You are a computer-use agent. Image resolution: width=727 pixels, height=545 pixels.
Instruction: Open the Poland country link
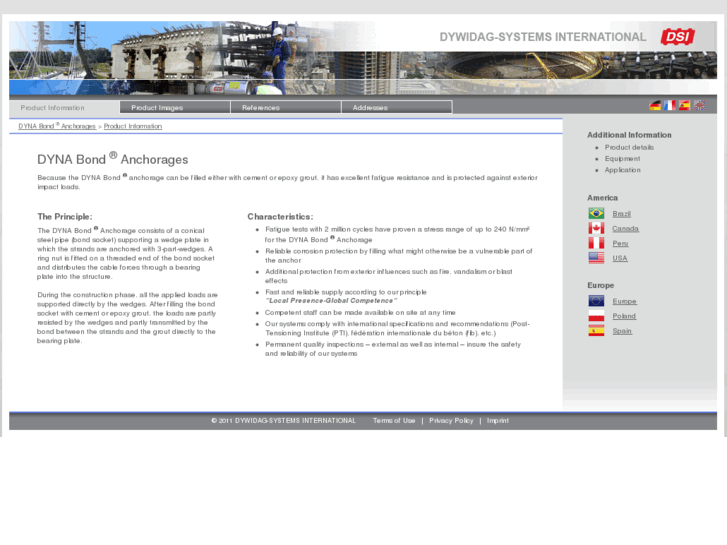click(x=624, y=316)
